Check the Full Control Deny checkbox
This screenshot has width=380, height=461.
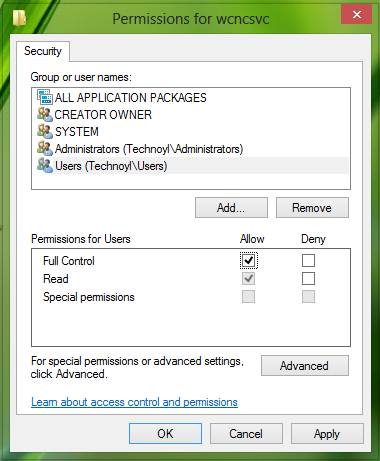point(308,260)
